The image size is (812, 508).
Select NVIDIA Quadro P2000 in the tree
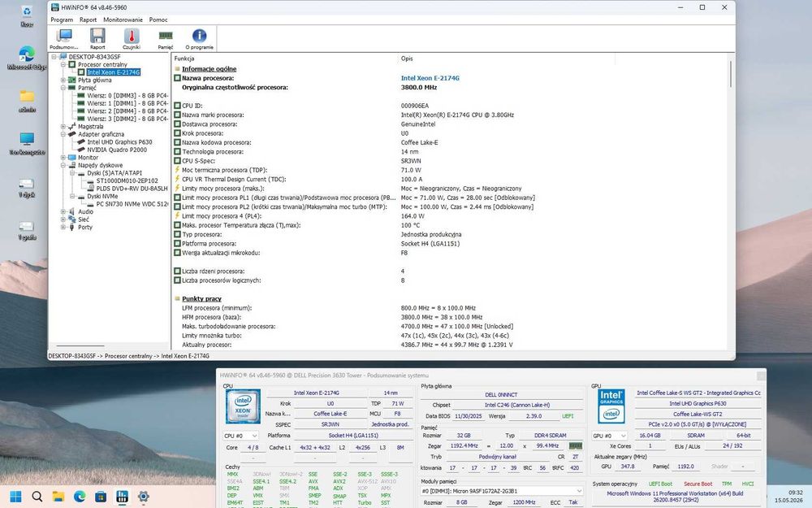[117, 150]
